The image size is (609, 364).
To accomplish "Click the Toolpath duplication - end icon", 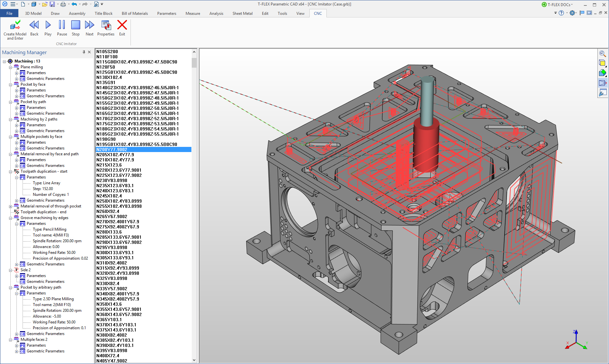I will coord(16,212).
